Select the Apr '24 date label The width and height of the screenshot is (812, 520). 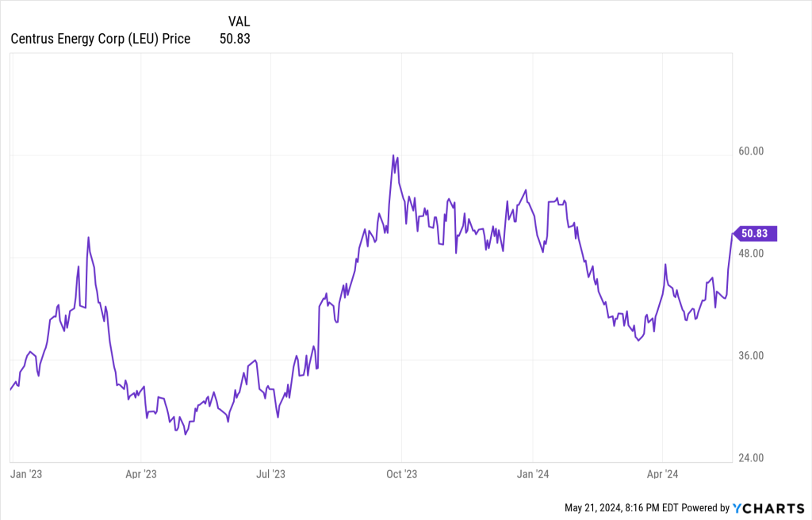coord(662,474)
